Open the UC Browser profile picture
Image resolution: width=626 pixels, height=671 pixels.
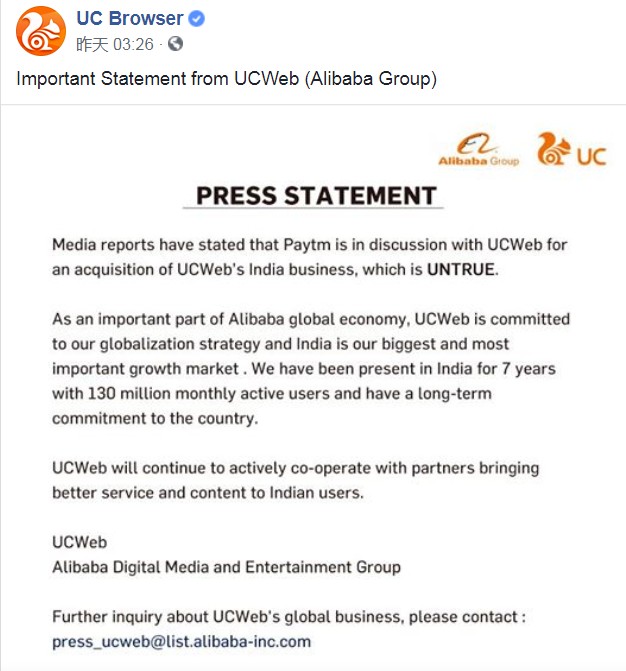pos(40,30)
